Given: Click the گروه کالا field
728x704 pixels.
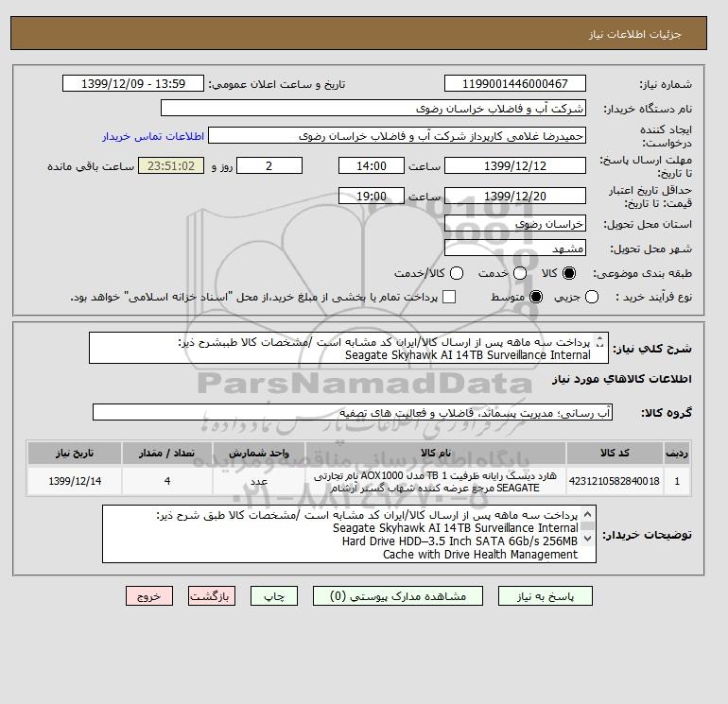Looking at the screenshot, I should pos(353,412).
